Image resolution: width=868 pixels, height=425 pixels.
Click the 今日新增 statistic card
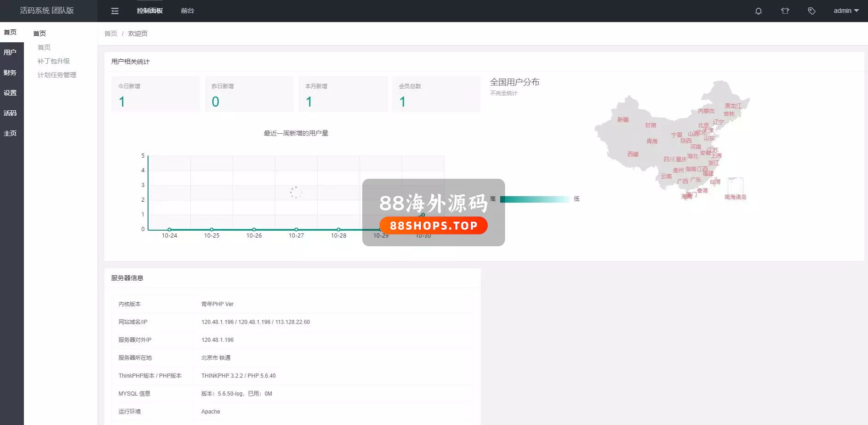click(155, 94)
